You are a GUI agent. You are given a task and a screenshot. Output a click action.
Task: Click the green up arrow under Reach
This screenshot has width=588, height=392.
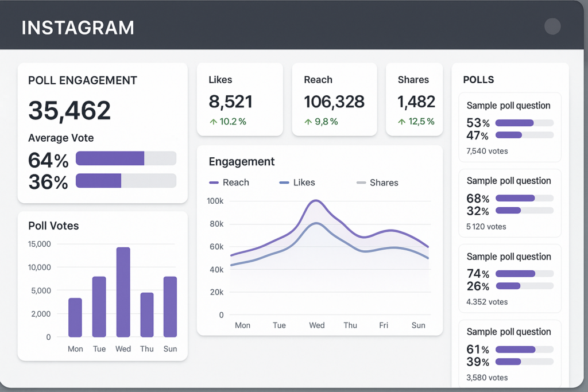click(x=308, y=122)
